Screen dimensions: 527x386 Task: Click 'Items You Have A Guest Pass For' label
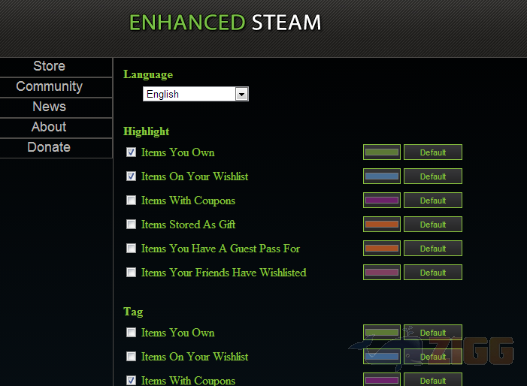(x=220, y=248)
